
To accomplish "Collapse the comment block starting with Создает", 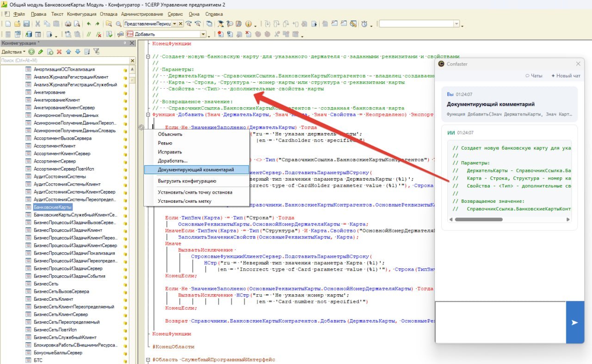I will (148, 57).
